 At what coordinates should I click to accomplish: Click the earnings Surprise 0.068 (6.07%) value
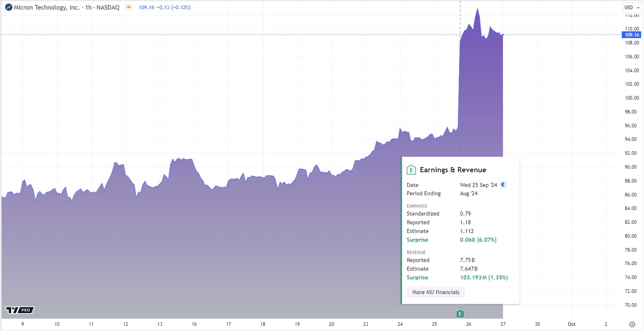click(x=478, y=240)
